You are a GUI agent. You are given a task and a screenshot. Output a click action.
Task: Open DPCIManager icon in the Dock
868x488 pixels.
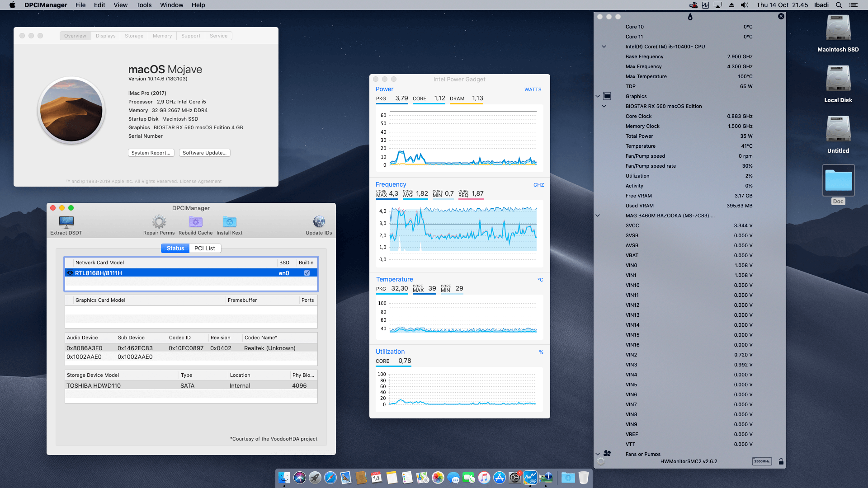click(546, 478)
